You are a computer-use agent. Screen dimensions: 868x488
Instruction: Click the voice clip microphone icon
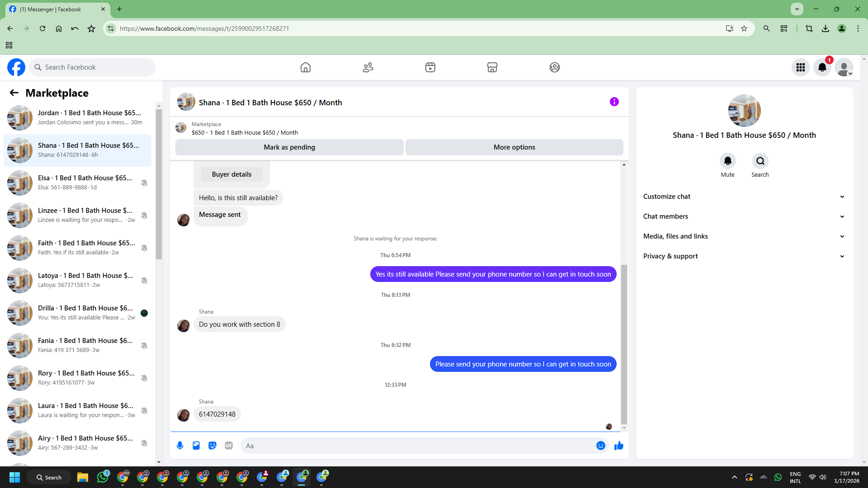(180, 446)
